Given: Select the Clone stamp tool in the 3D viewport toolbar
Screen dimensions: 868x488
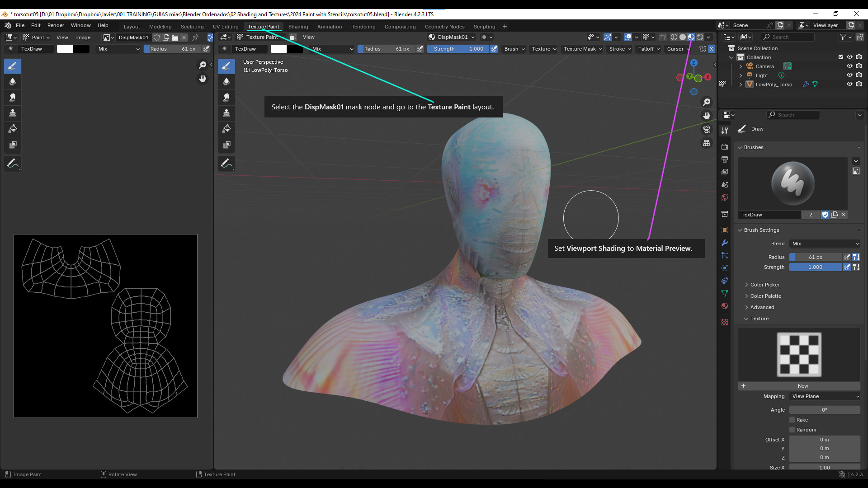Looking at the screenshot, I should pyautogui.click(x=226, y=113).
